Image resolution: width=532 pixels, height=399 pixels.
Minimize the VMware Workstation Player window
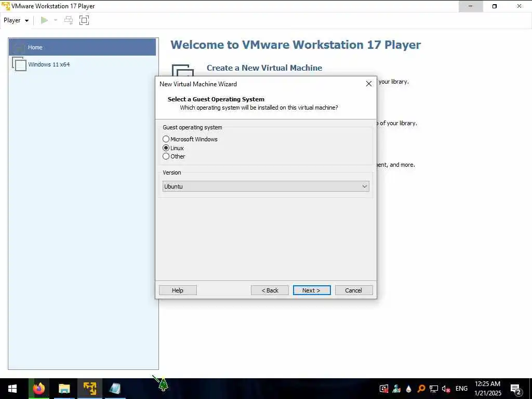pyautogui.click(x=471, y=6)
